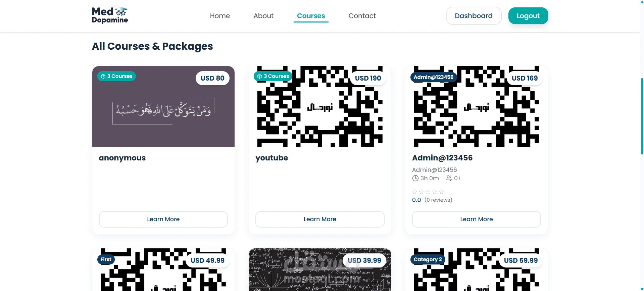Select the Courses navigation tab
Viewport: 644px width, 291px height.
(311, 16)
